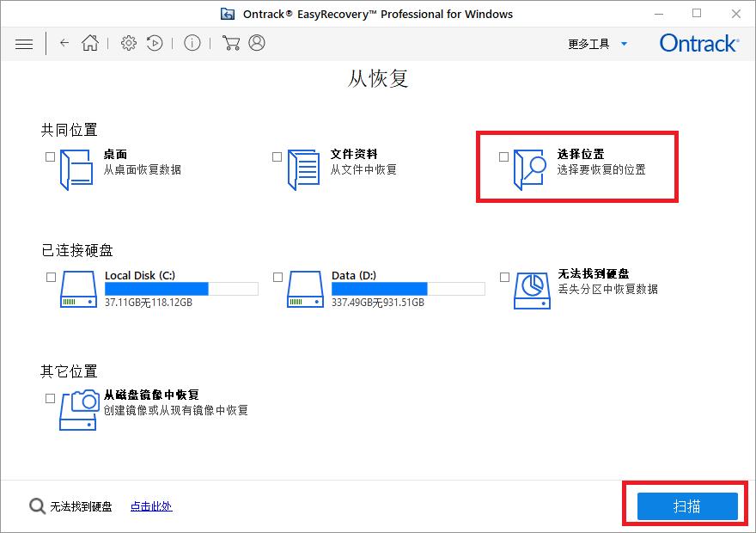
Task: Click the Home icon
Action: tap(89, 42)
